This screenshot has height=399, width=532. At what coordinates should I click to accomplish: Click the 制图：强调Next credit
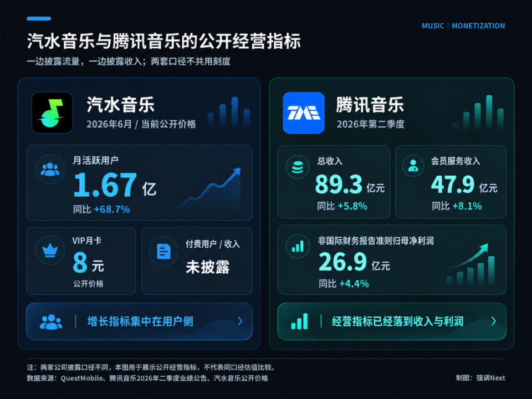pos(480,378)
